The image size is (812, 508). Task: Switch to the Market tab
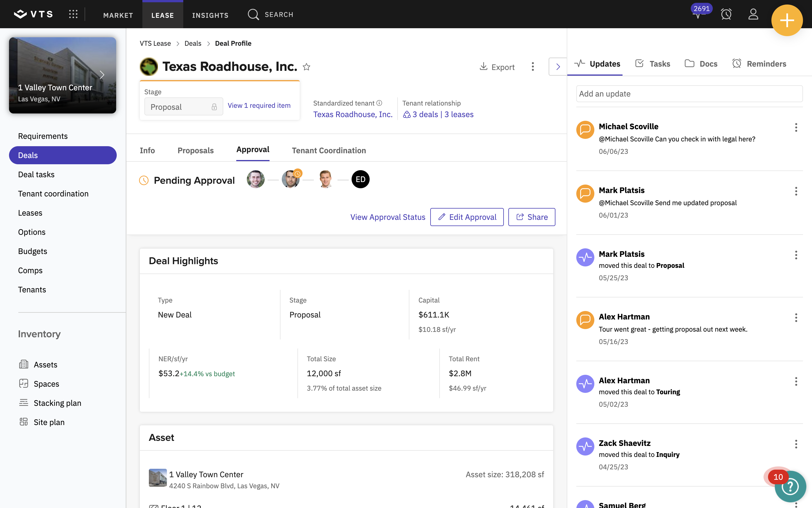pos(118,15)
